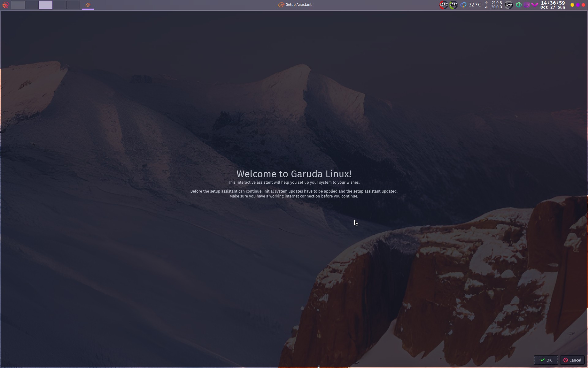The image size is (588, 368).
Task: Open the 40°C temperature monitor widget
Action: [453, 5]
